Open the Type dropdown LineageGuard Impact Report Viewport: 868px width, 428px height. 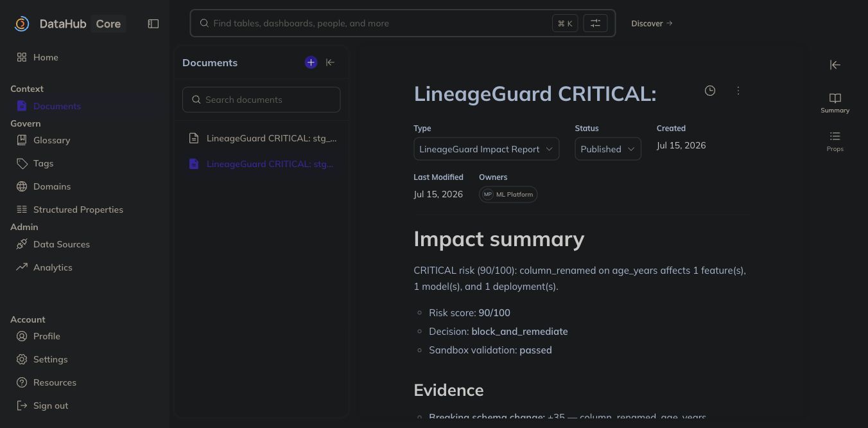click(487, 149)
